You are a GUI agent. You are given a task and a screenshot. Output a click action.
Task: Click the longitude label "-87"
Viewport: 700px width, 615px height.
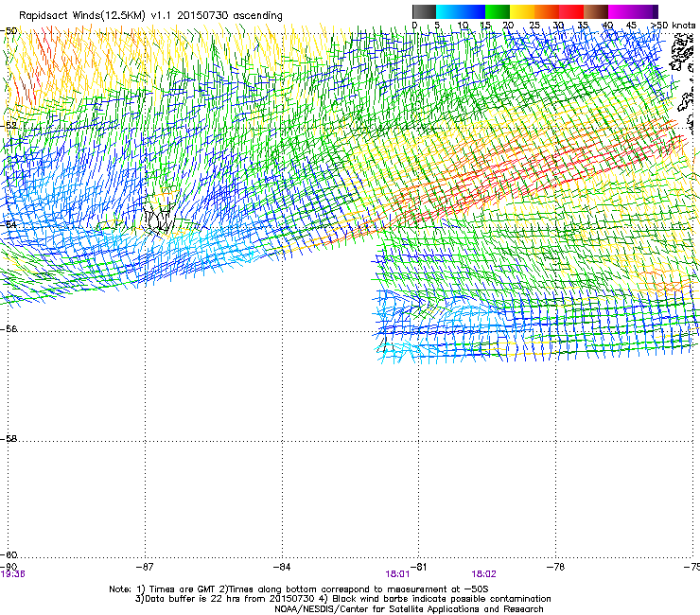145,567
